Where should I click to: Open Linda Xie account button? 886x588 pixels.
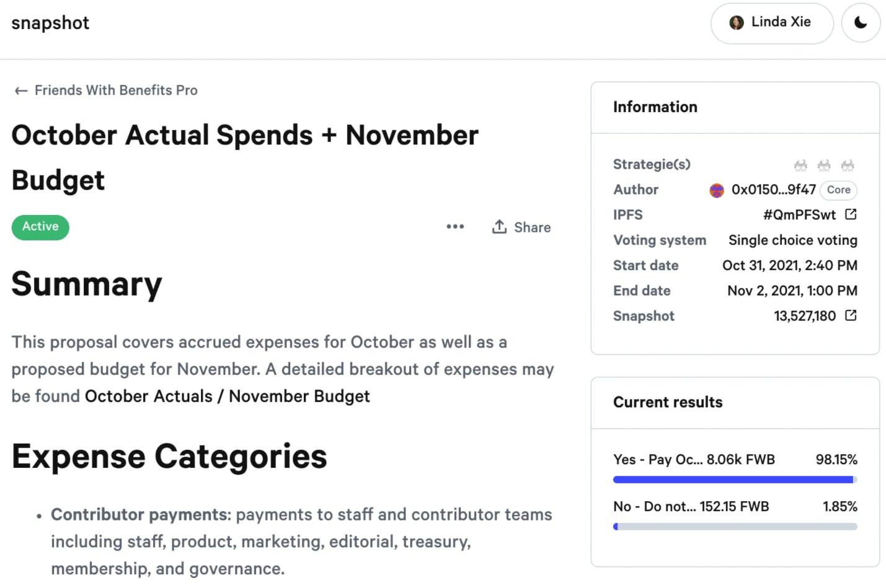pyautogui.click(x=772, y=23)
